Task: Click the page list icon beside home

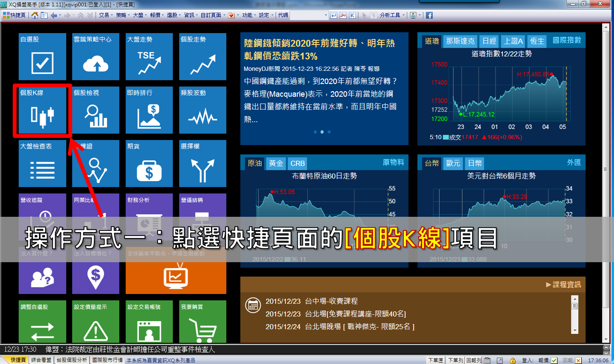Action: (44, 15)
